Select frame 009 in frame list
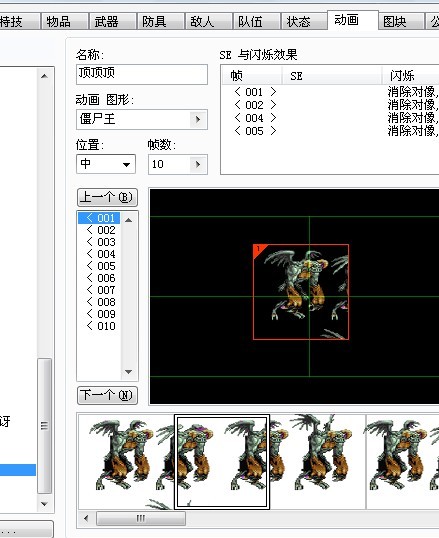The width and height of the screenshot is (439, 538). 99,314
